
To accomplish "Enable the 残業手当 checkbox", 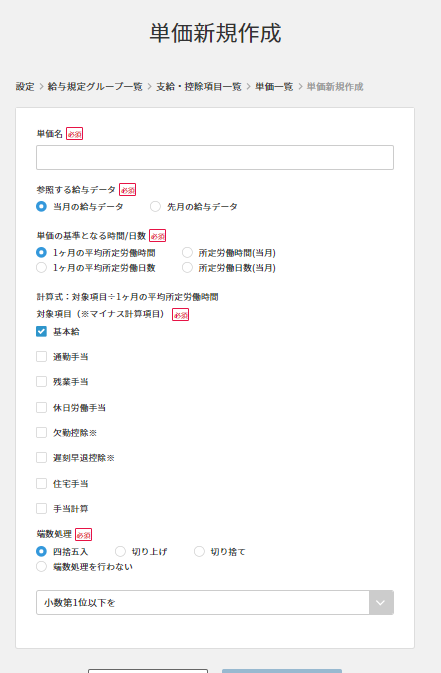I will (41, 382).
